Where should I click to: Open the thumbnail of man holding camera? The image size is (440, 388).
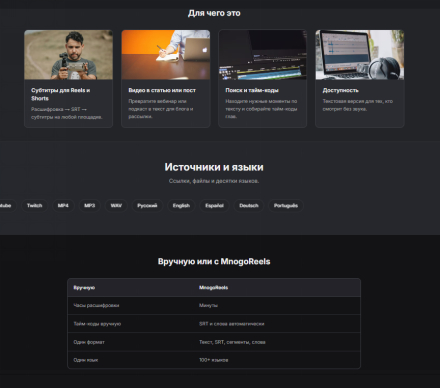[68, 55]
